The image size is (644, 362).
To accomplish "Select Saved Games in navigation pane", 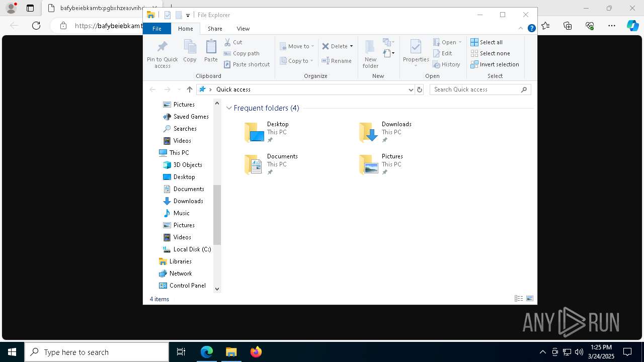I will coord(186,117).
